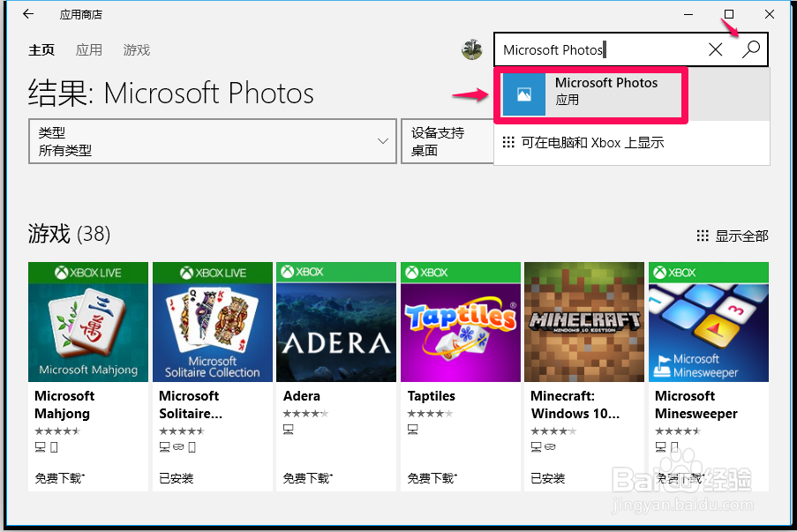The height and width of the screenshot is (532, 797).
Task: Click 已安装 under Minecraft
Action: 548,478
